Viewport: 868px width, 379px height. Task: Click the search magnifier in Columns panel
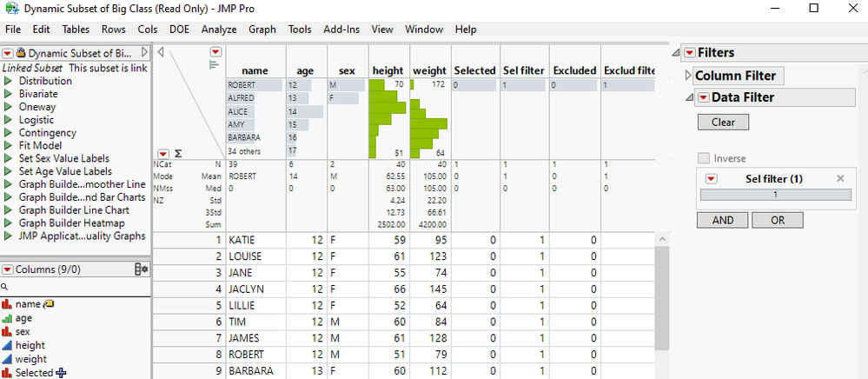[3, 287]
